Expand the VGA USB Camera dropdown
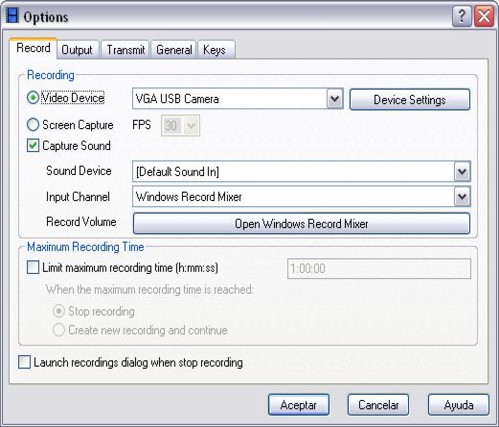Viewport: 499px width, 427px height. 335,99
